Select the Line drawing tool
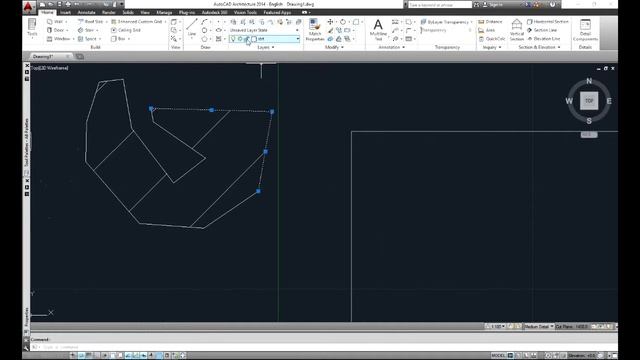This screenshot has width=640, height=360. pos(192,28)
